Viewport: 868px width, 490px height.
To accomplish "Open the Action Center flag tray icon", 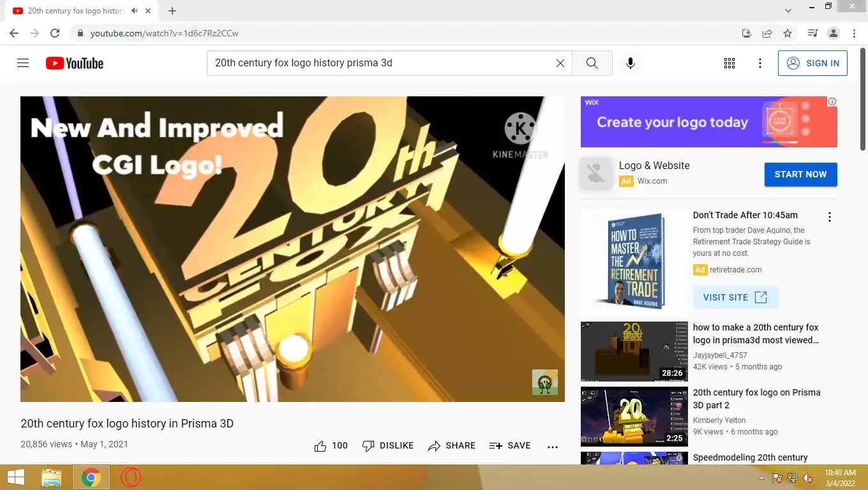I will point(777,478).
